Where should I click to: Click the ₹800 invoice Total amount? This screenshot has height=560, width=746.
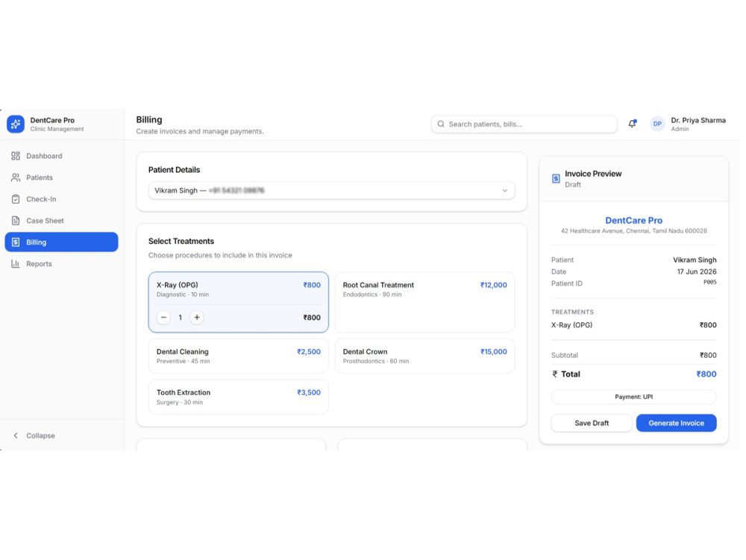coord(706,374)
